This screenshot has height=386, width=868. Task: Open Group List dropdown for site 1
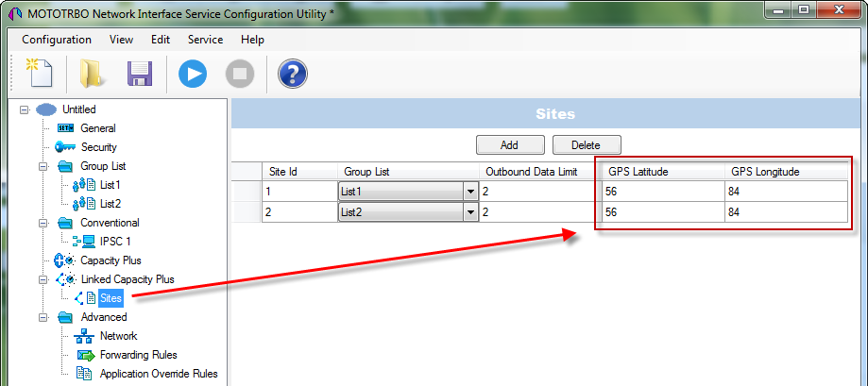[x=470, y=192]
